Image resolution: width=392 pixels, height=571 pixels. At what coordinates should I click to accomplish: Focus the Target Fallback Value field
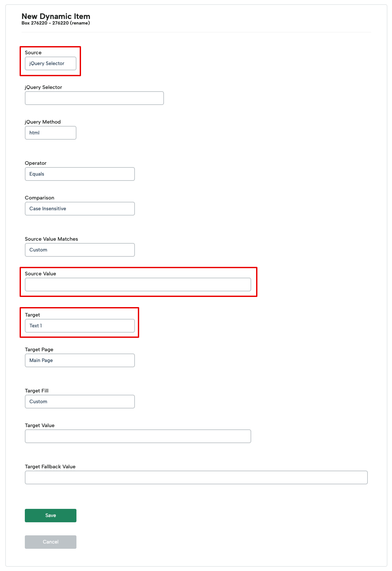pos(196,477)
